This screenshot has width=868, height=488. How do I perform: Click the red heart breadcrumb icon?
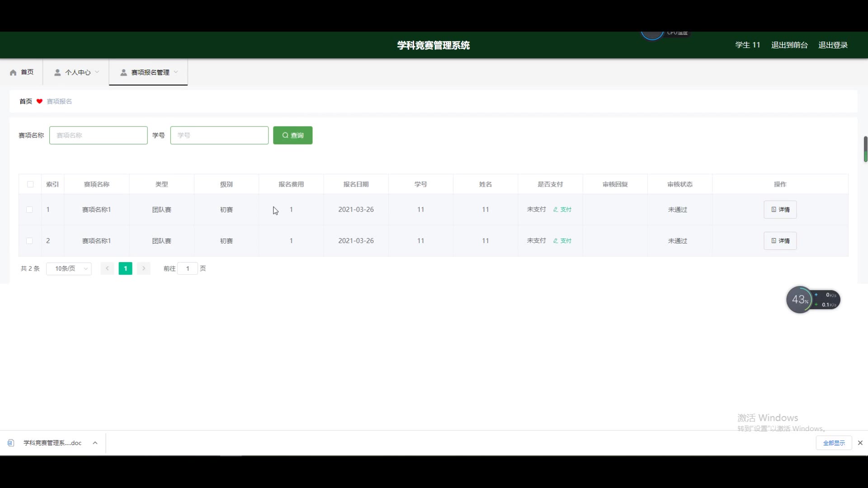pos(39,101)
